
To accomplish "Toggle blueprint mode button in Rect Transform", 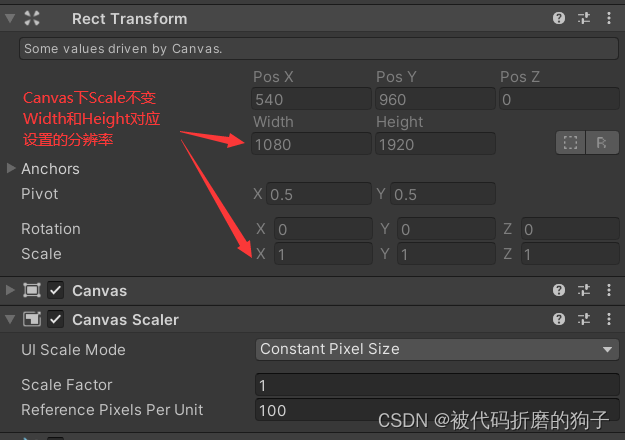I will pyautogui.click(x=570, y=143).
